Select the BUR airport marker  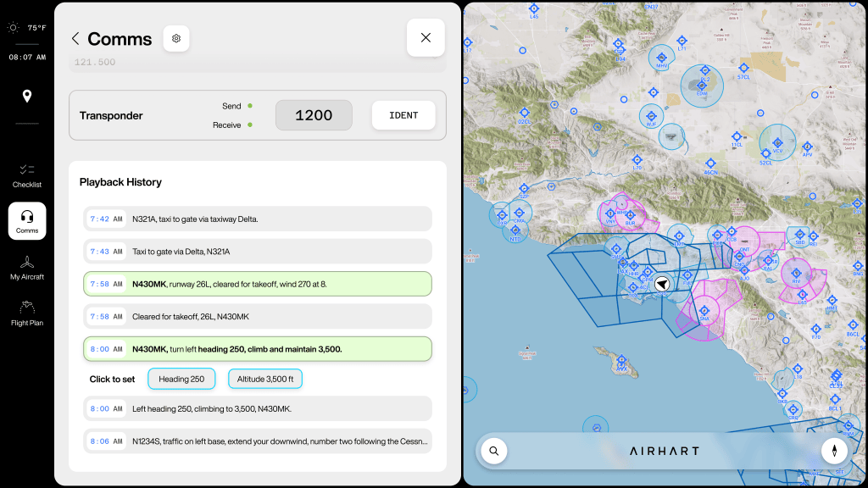point(630,216)
